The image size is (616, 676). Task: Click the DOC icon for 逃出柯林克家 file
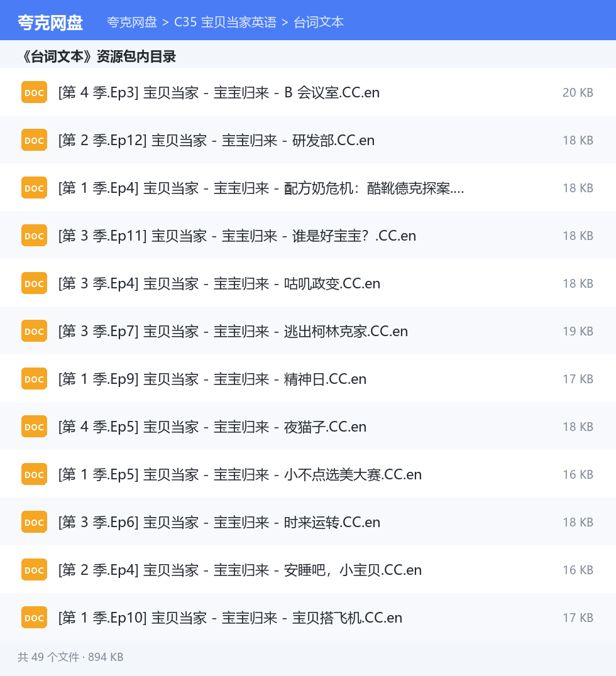(34, 331)
